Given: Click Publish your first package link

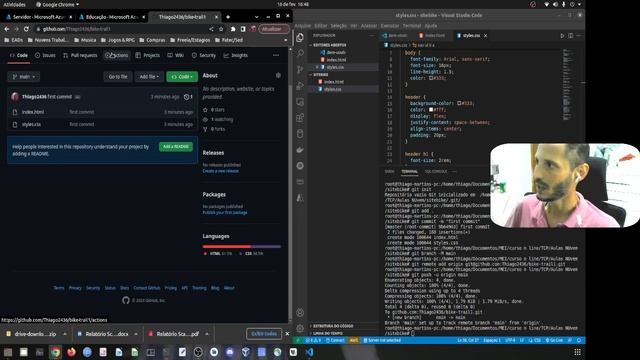Looking at the screenshot, I should 225,213.
